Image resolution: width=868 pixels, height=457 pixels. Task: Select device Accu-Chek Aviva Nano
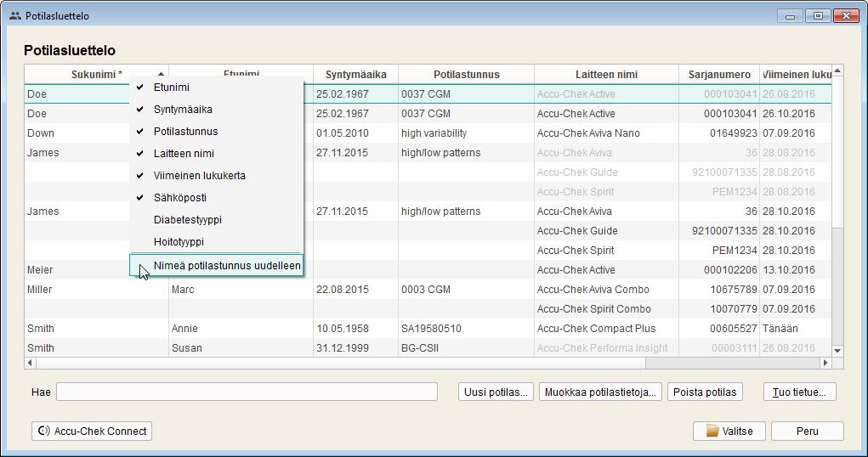coord(588,133)
